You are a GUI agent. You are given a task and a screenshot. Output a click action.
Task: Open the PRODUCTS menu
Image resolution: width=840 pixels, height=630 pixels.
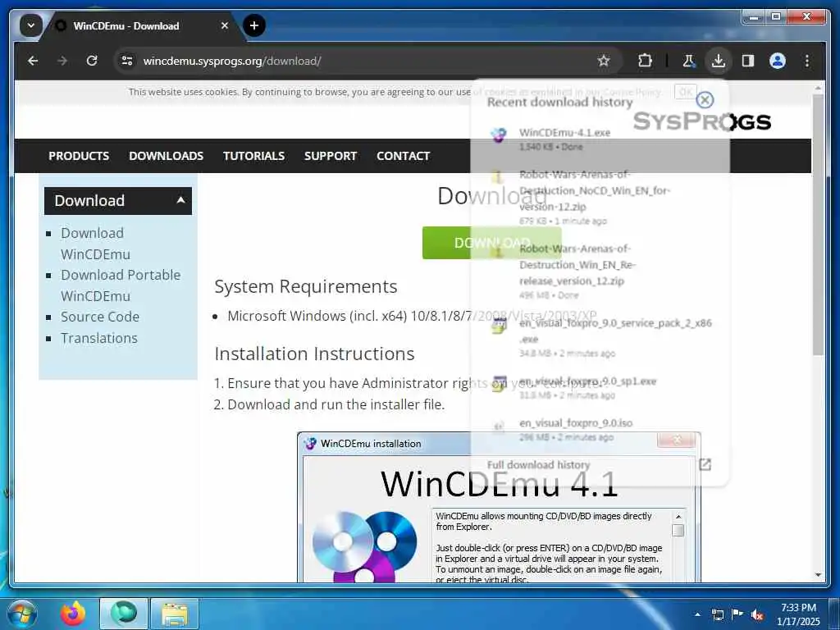pos(79,156)
